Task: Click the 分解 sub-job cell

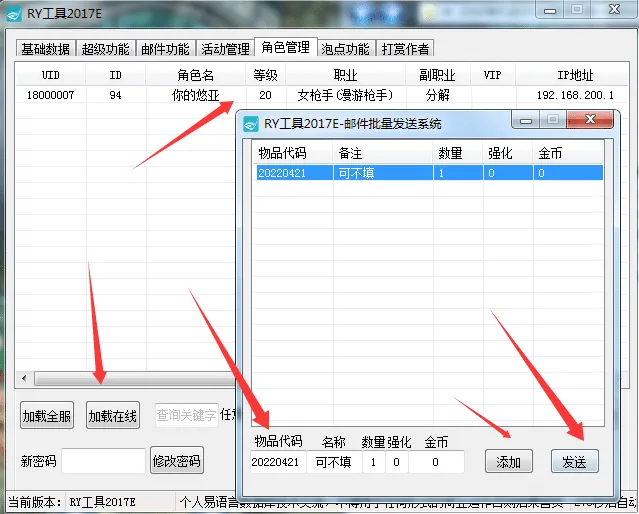Action: [438, 95]
